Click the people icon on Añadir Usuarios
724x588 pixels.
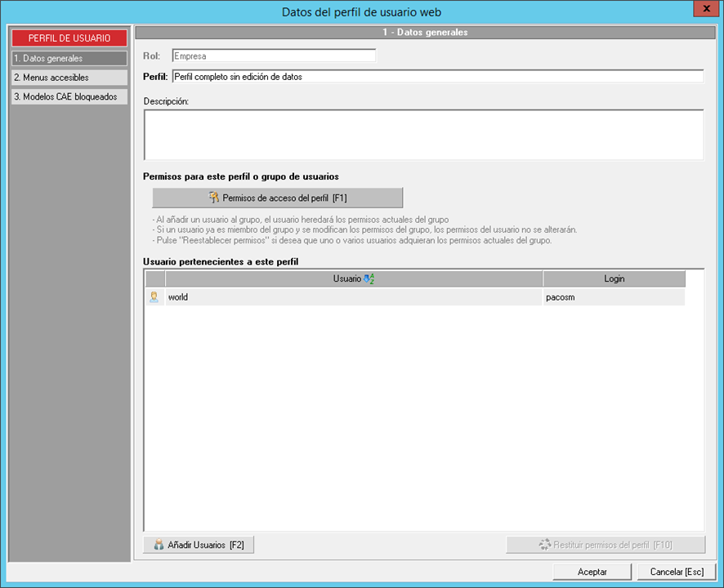point(159,545)
